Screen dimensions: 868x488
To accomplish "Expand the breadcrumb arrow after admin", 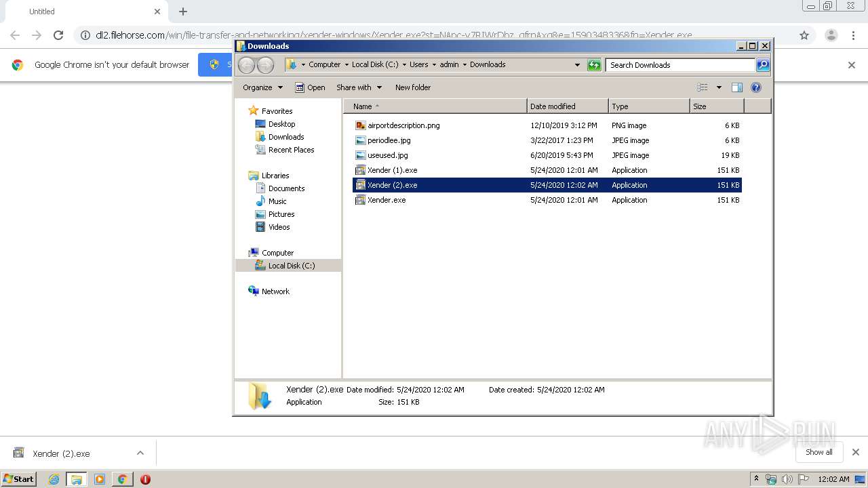I will click(x=465, y=65).
